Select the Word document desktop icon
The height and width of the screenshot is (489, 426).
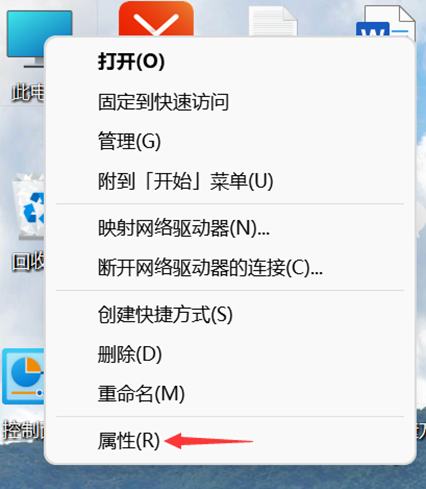tap(386, 22)
